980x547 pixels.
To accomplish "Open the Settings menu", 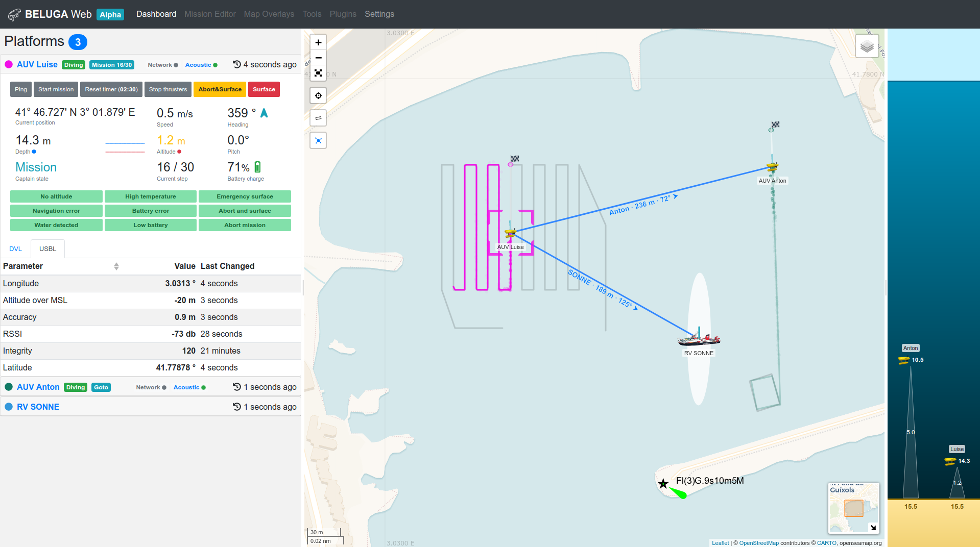I will [379, 14].
